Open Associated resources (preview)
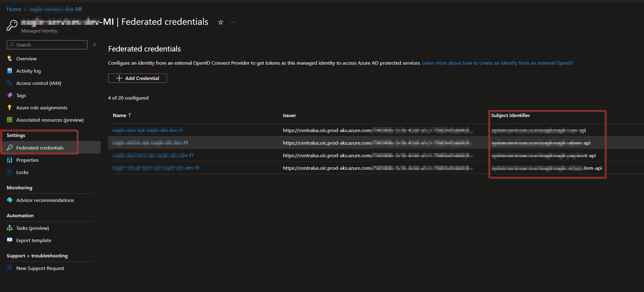This screenshot has width=644, height=292. (50, 120)
